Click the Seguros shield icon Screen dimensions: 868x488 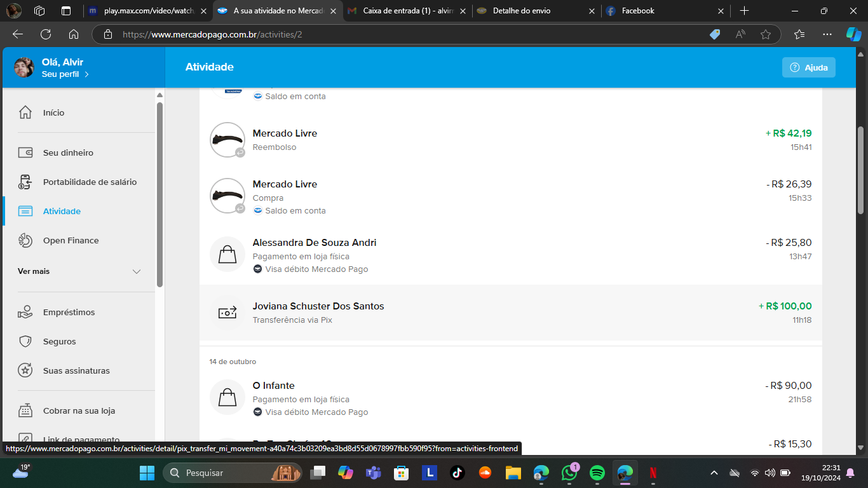[x=25, y=342]
